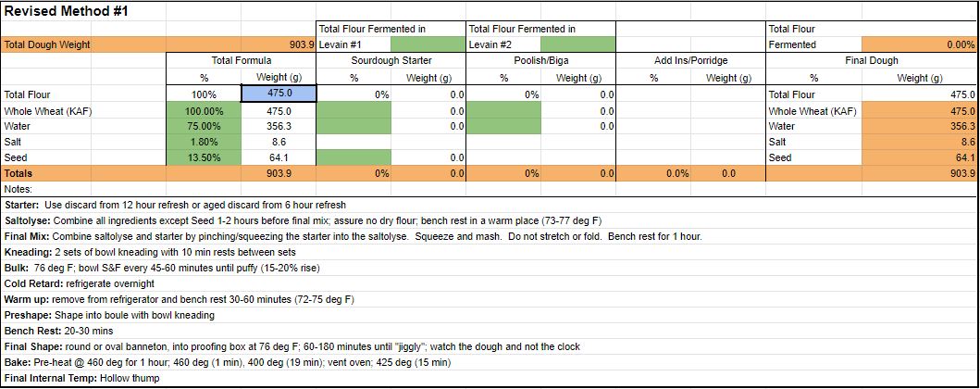Click the green cell beside Levain #2
Image resolution: width=980 pixels, height=389 pixels.
(577, 44)
